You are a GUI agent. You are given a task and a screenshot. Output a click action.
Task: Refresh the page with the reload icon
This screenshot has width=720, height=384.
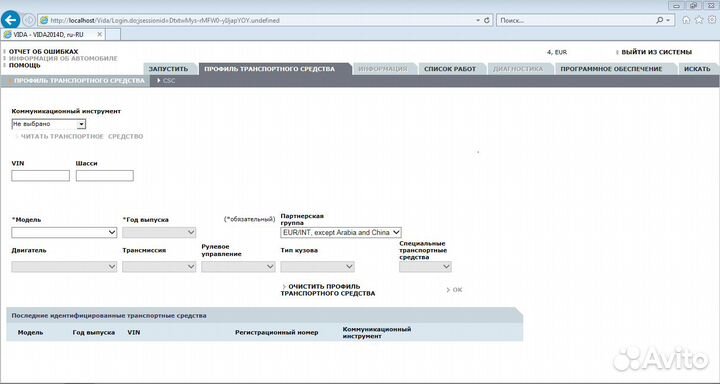click(487, 20)
